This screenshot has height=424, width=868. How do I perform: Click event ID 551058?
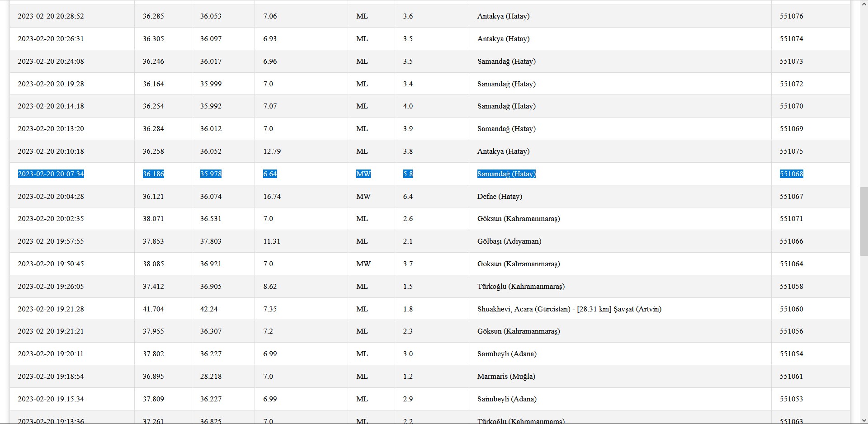click(x=792, y=287)
